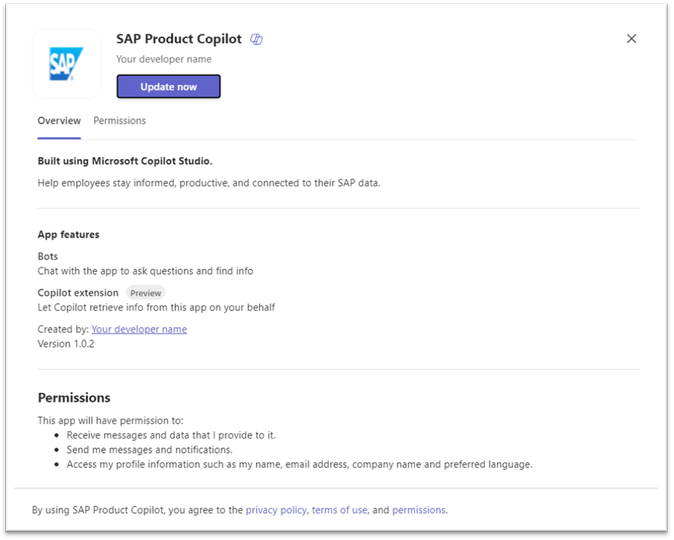
Task: Click the large Permissions section heading
Action: (x=74, y=398)
